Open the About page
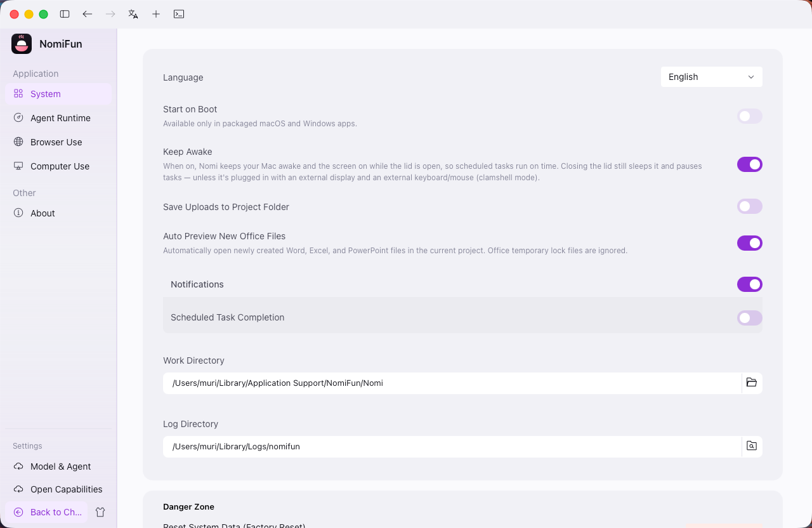Screen dimensions: 812x528 point(58,213)
